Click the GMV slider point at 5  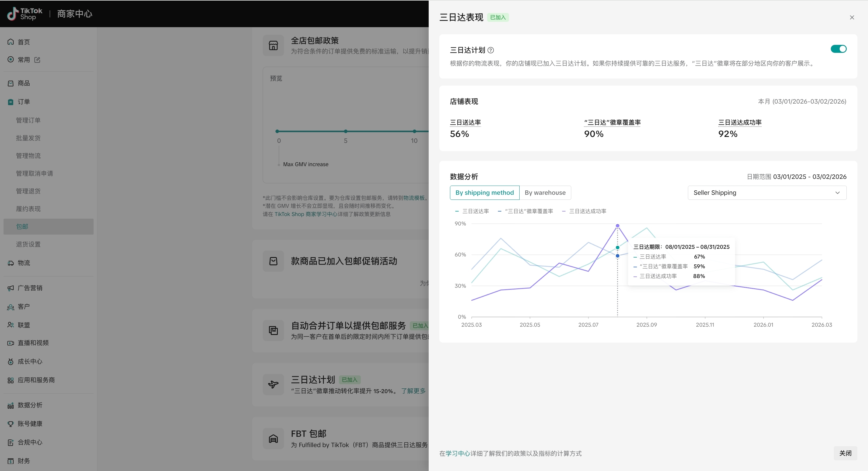pyautogui.click(x=346, y=131)
